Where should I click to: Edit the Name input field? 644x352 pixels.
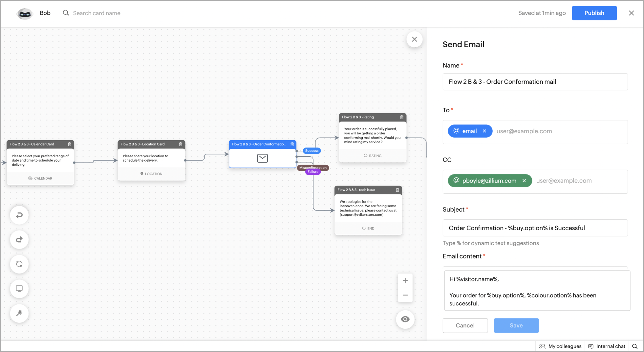tap(535, 82)
